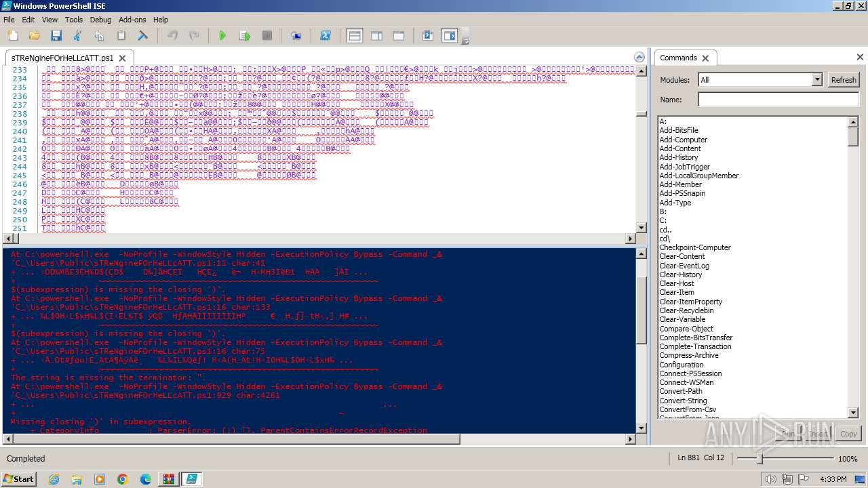Viewport: 868px width, 488px height.
Task: Select Add-LocalGroupMember command
Action: coord(699,176)
